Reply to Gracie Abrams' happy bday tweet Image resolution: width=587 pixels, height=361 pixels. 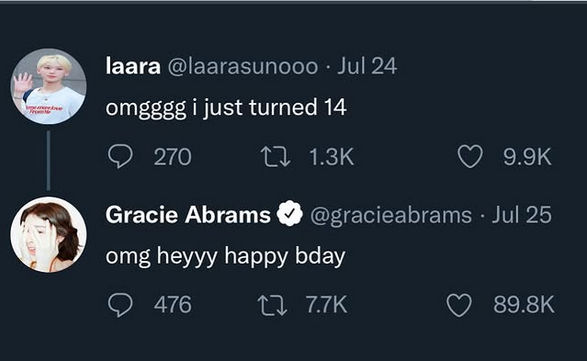coord(120,304)
